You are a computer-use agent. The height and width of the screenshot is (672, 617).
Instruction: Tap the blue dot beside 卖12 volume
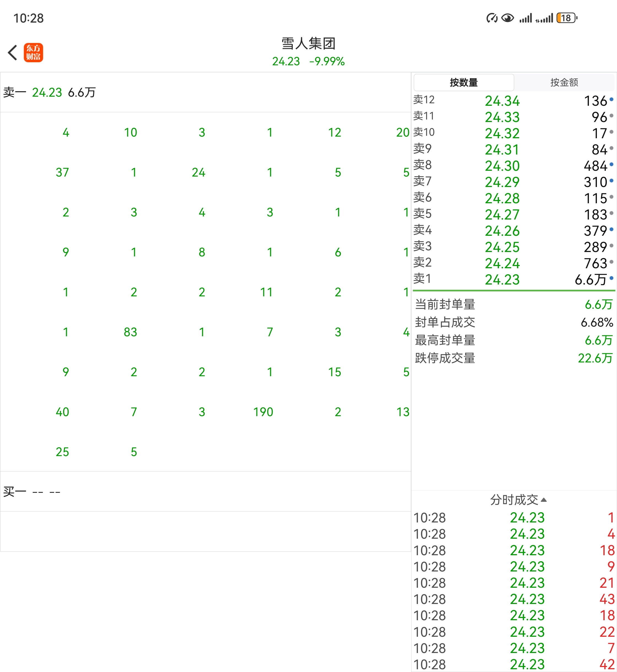point(611,99)
